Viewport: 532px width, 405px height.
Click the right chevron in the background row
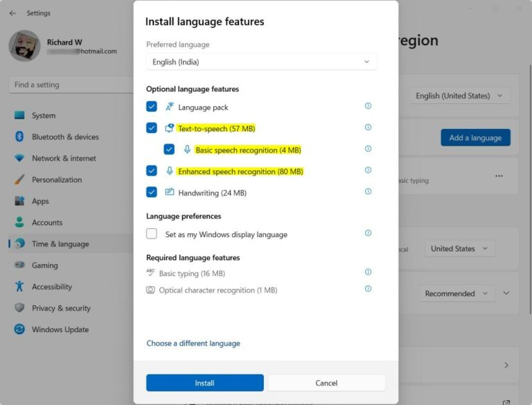pos(506,365)
